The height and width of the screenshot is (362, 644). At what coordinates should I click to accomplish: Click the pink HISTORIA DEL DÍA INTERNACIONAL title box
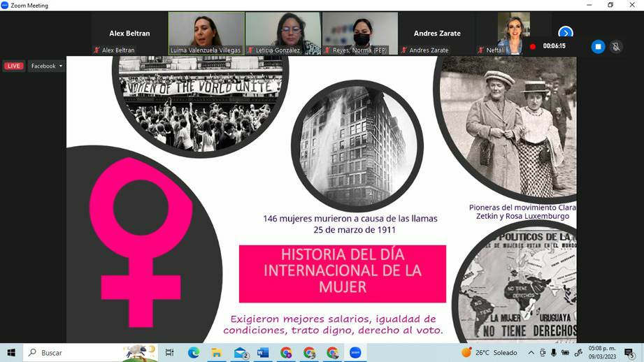(343, 274)
